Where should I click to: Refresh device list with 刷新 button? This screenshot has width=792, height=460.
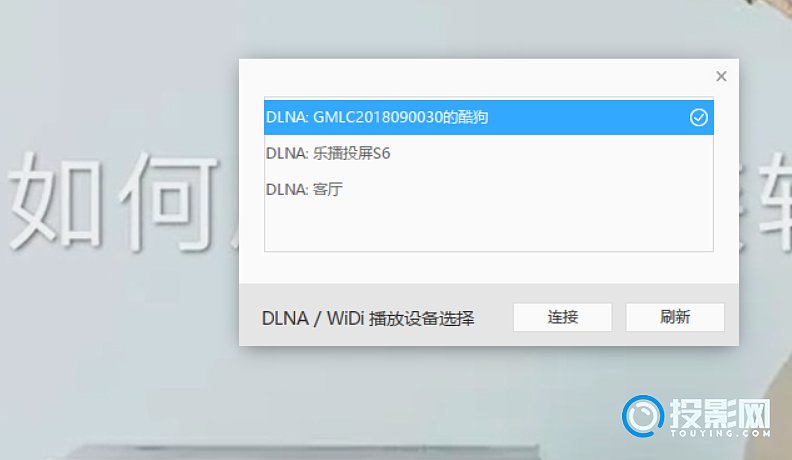click(675, 317)
